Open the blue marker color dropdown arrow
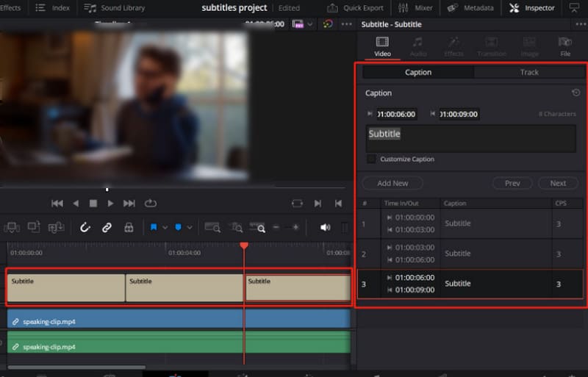Image resolution: width=588 pixels, height=377 pixels. (189, 228)
